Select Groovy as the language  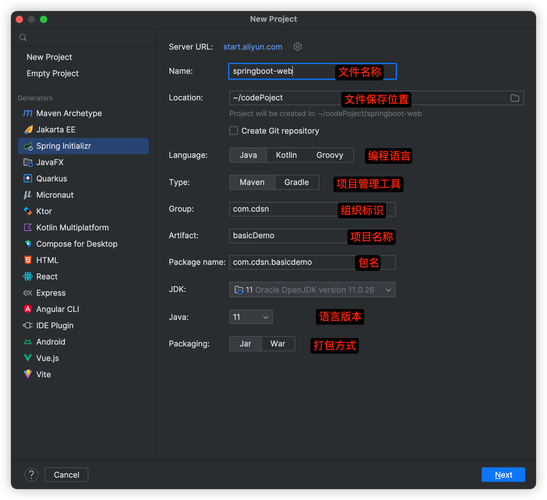(x=330, y=155)
